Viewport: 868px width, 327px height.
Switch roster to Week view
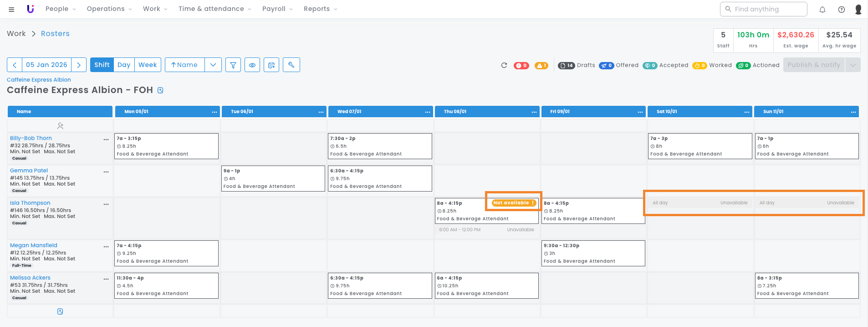tap(148, 65)
